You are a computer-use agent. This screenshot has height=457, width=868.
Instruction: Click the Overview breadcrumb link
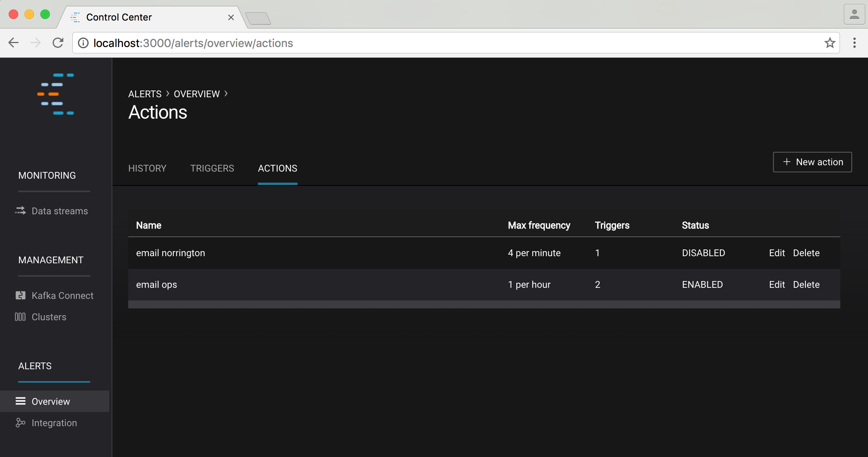tap(197, 94)
